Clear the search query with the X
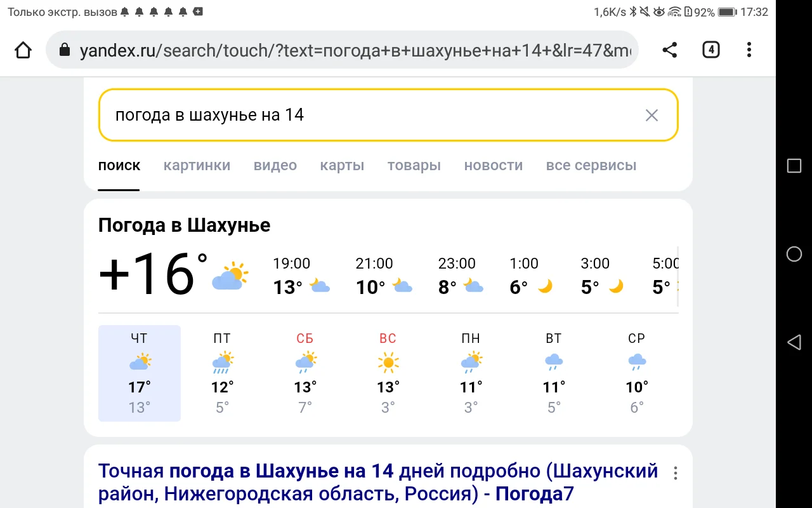The image size is (812, 508). tap(652, 115)
